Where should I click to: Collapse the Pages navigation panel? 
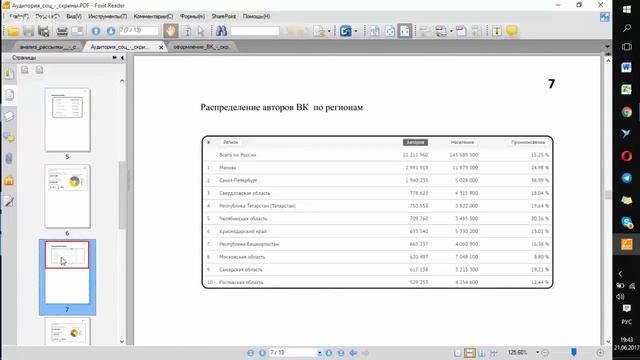click(122, 58)
